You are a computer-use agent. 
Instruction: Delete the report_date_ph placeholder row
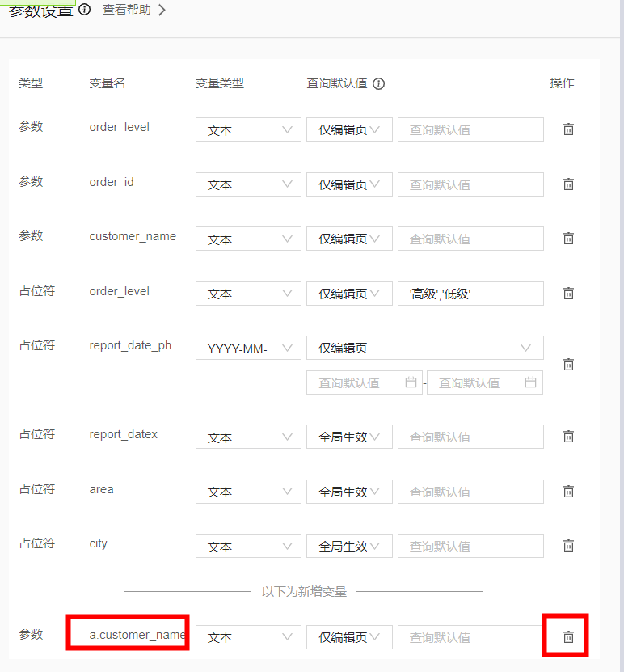pyautogui.click(x=568, y=365)
